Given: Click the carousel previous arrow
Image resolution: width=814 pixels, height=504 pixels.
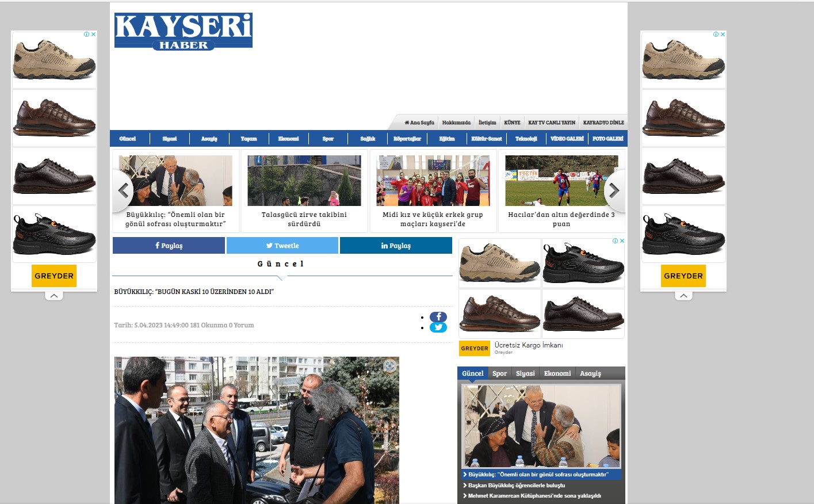Looking at the screenshot, I should pos(124,190).
